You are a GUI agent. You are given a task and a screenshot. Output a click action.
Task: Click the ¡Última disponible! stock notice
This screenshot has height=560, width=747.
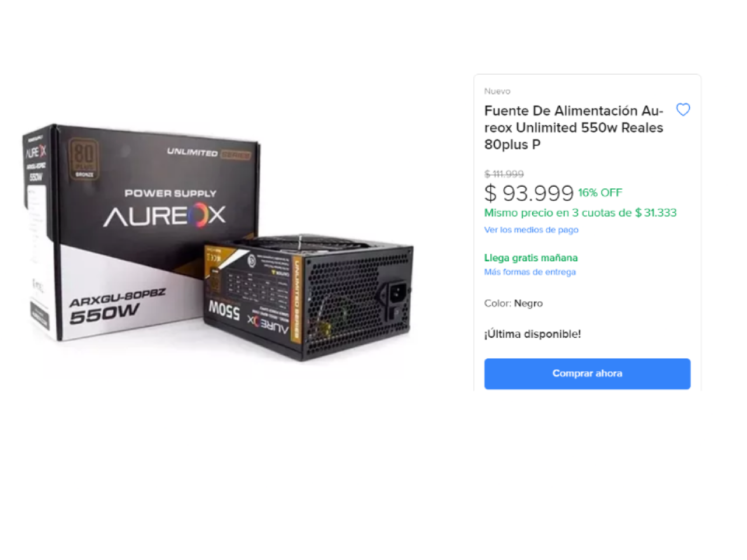tap(532, 334)
